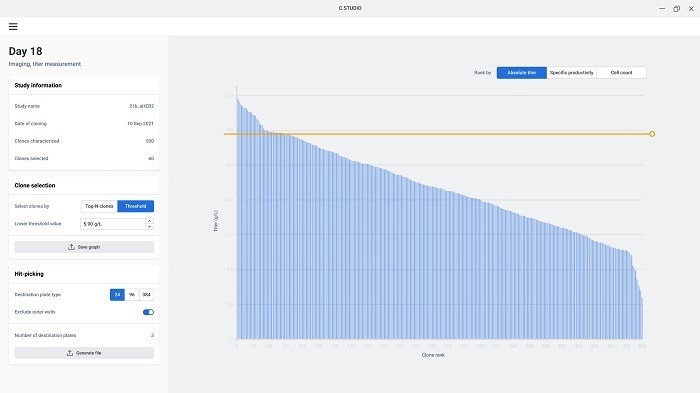
Task: Decrease lower threshold with down arrow
Action: point(150,227)
